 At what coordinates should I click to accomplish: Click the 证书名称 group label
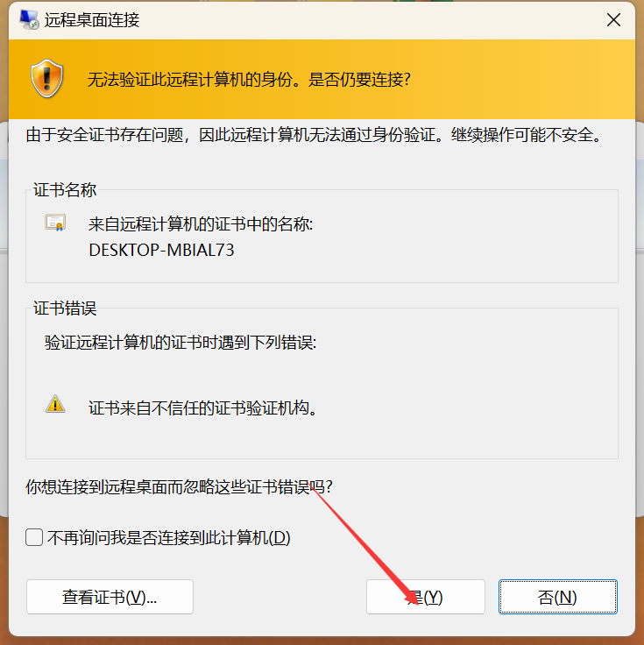click(65, 190)
